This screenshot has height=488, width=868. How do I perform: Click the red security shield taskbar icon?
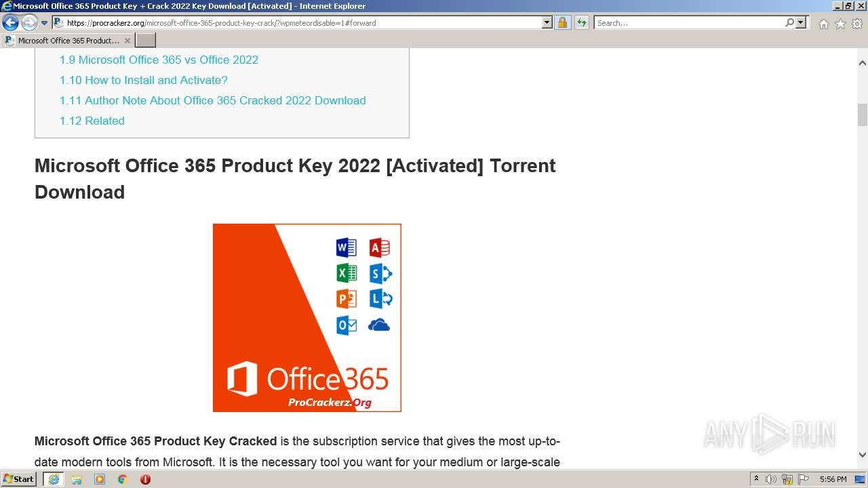point(145,479)
